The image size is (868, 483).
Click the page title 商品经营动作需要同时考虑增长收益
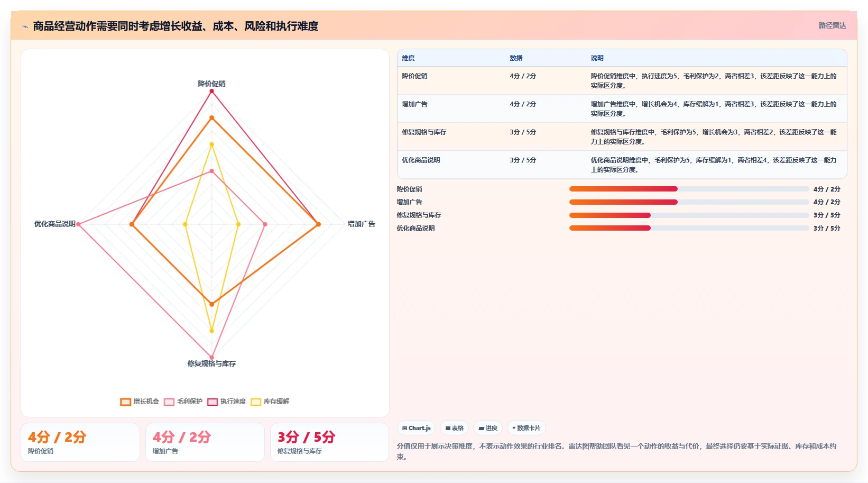[x=176, y=26]
